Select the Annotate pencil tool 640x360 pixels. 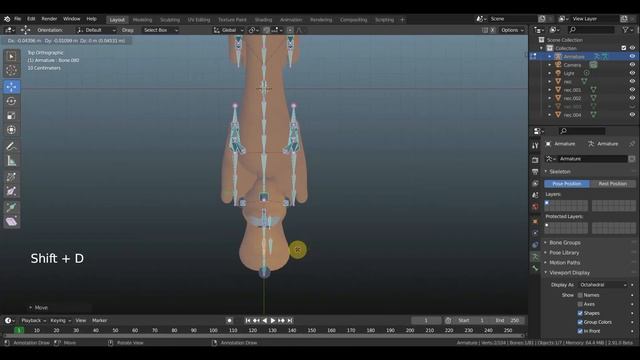pos(11,146)
